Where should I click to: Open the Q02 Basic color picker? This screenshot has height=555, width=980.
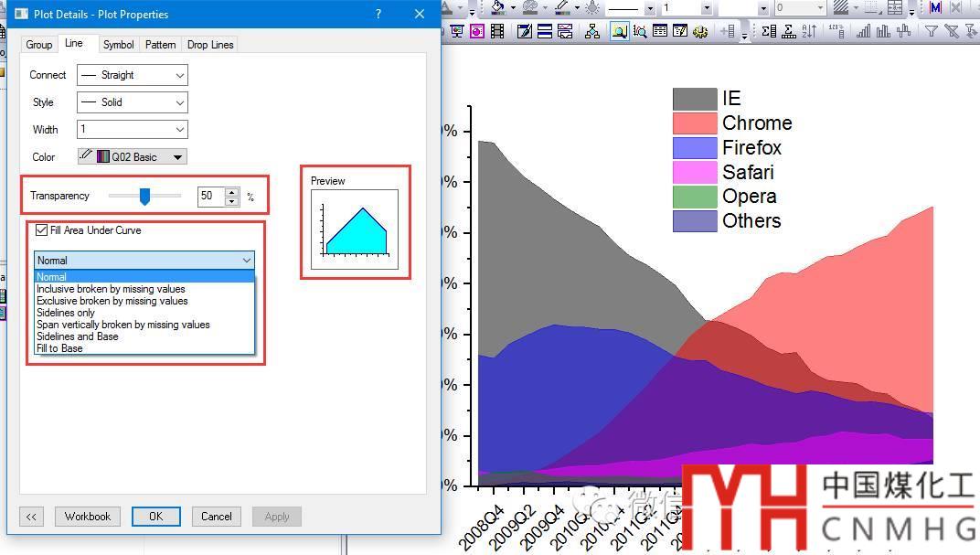pos(133,157)
